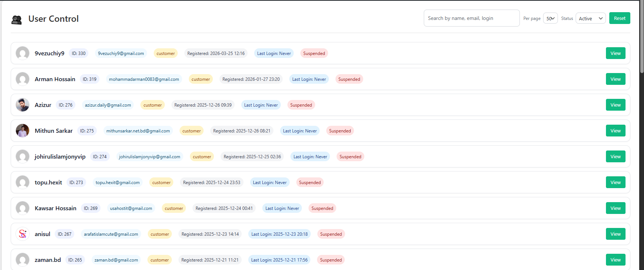Click View button for zaman.bd
This screenshot has width=644, height=270.
pyautogui.click(x=615, y=260)
